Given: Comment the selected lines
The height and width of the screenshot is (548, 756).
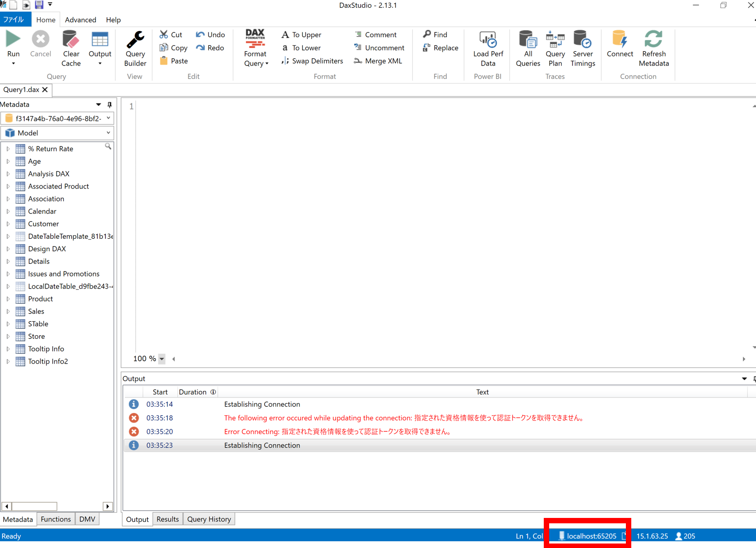Looking at the screenshot, I should [376, 35].
